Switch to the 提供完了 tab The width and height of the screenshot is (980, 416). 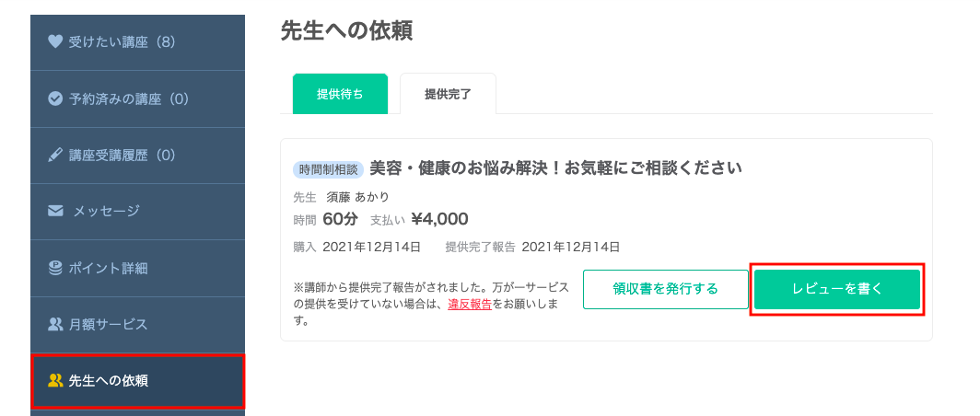click(x=449, y=94)
